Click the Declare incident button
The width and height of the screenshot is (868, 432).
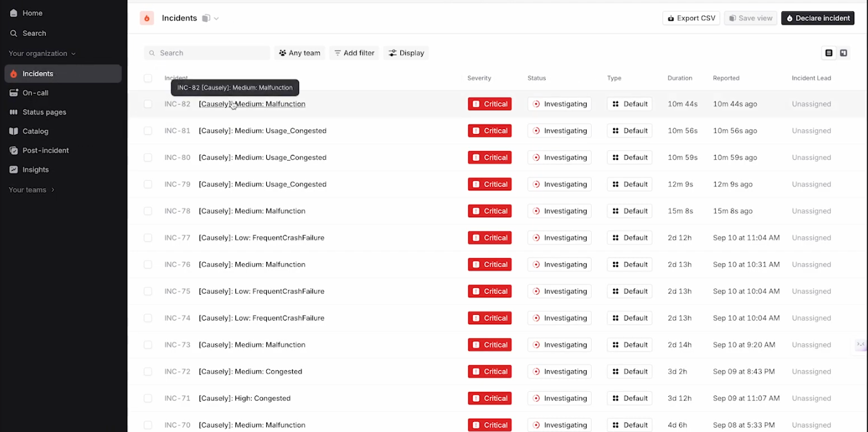point(818,18)
